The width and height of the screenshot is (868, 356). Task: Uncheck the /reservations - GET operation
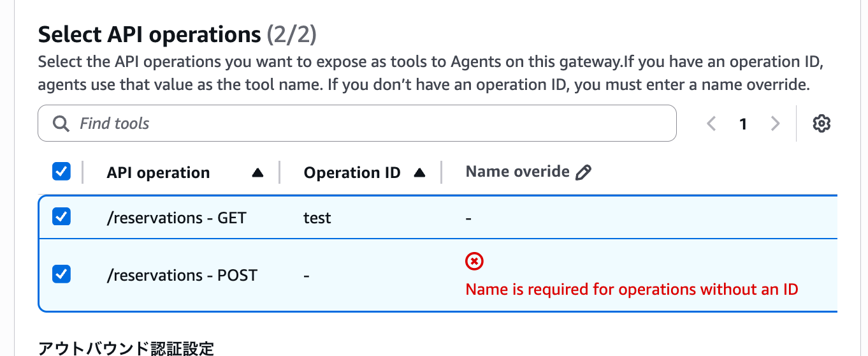61,217
